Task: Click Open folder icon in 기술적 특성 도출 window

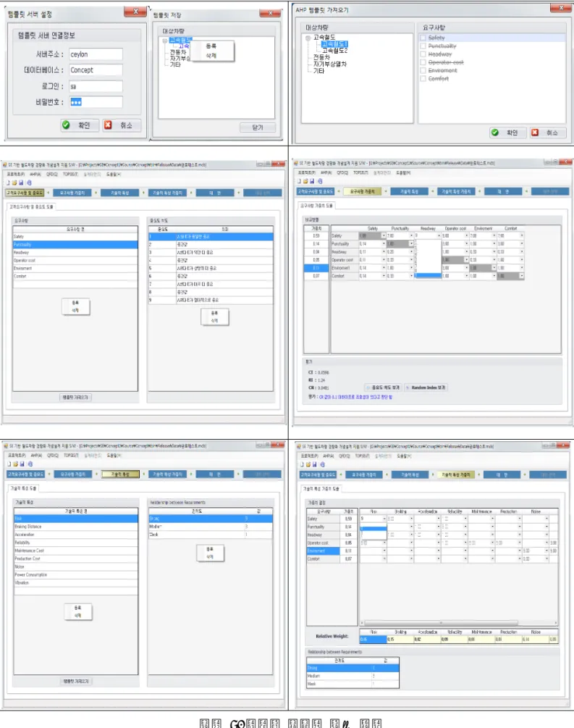Action: 16,464
